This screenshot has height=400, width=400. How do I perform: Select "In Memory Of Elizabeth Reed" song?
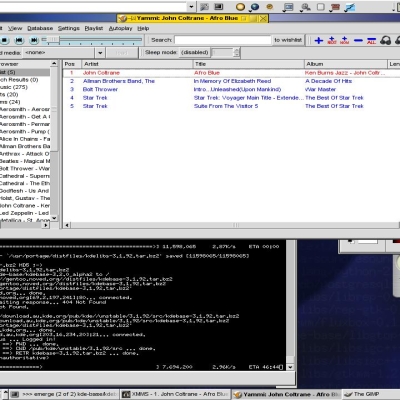click(x=232, y=81)
